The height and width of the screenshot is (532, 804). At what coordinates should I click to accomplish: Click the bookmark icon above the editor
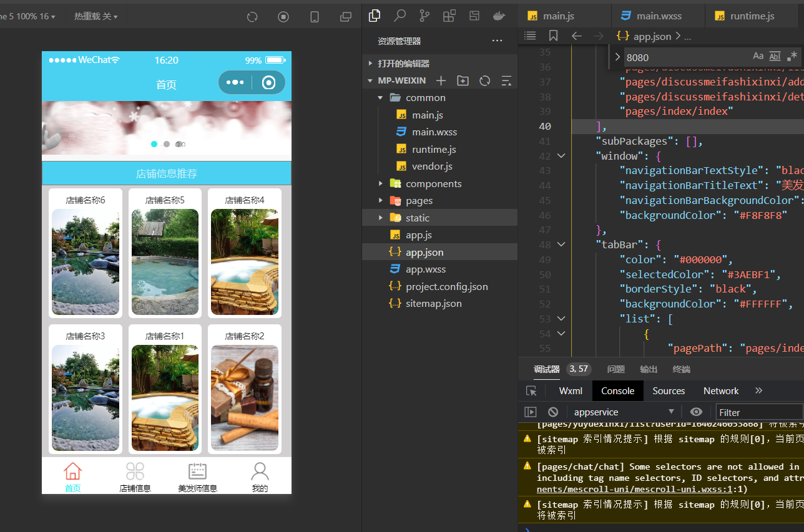pyautogui.click(x=553, y=36)
